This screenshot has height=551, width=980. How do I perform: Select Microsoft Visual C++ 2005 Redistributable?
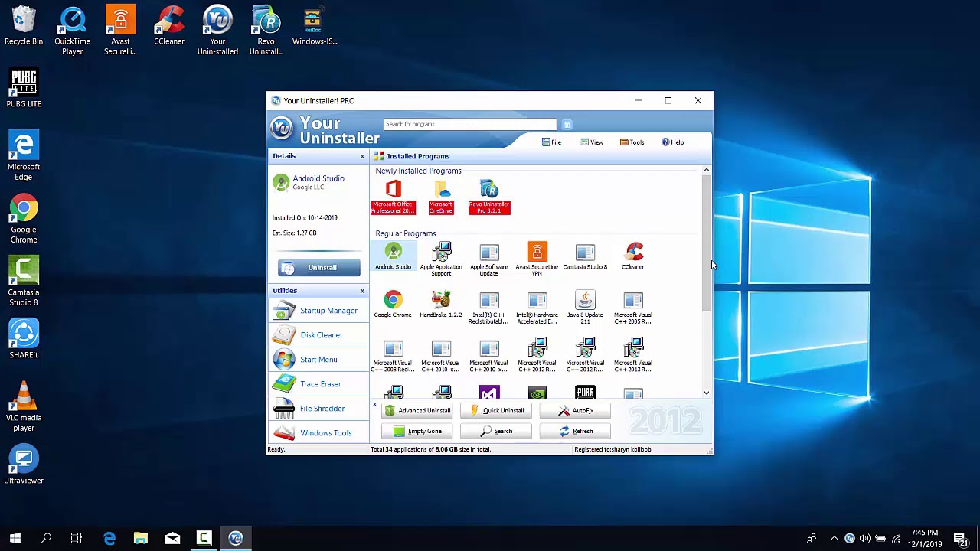[633, 308]
